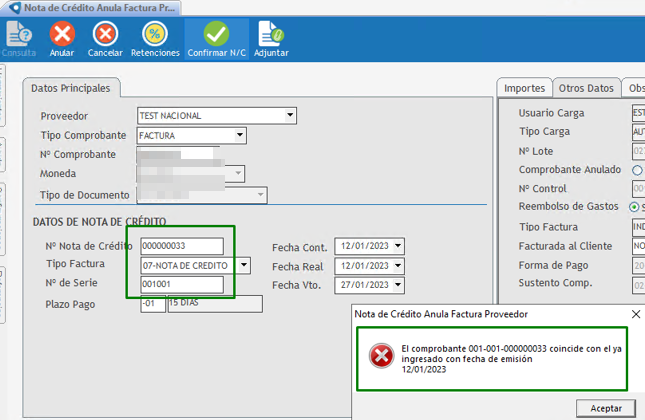
Task: Open the Proveedor dropdown
Action: [x=290, y=116]
